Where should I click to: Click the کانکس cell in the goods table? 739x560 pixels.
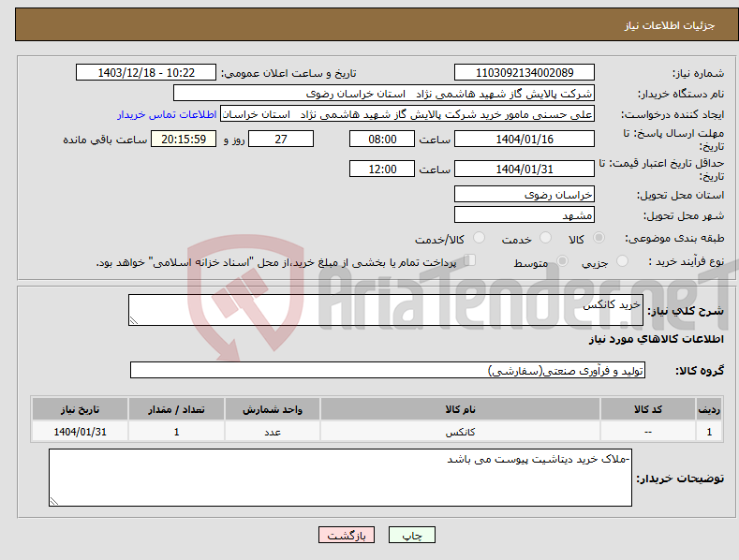pos(460,432)
